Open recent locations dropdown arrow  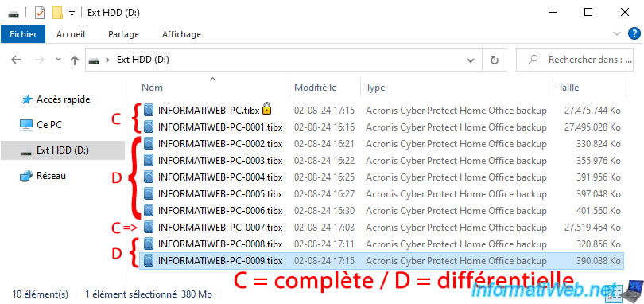pos(58,60)
